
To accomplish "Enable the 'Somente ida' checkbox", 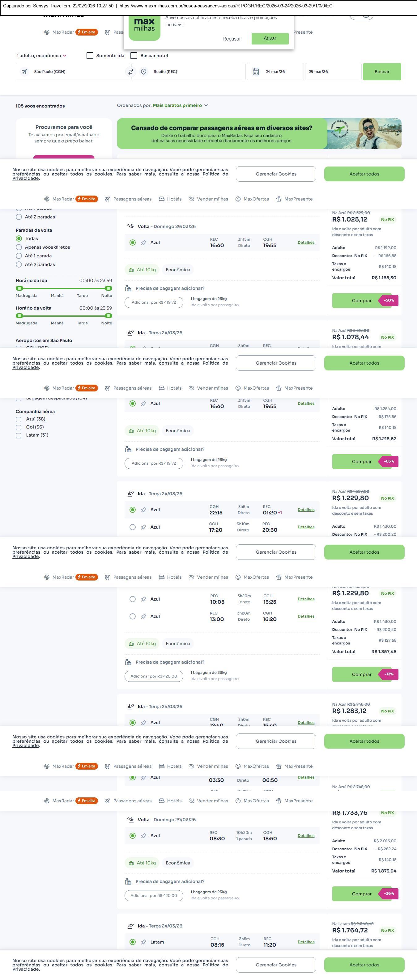I will tap(90, 56).
